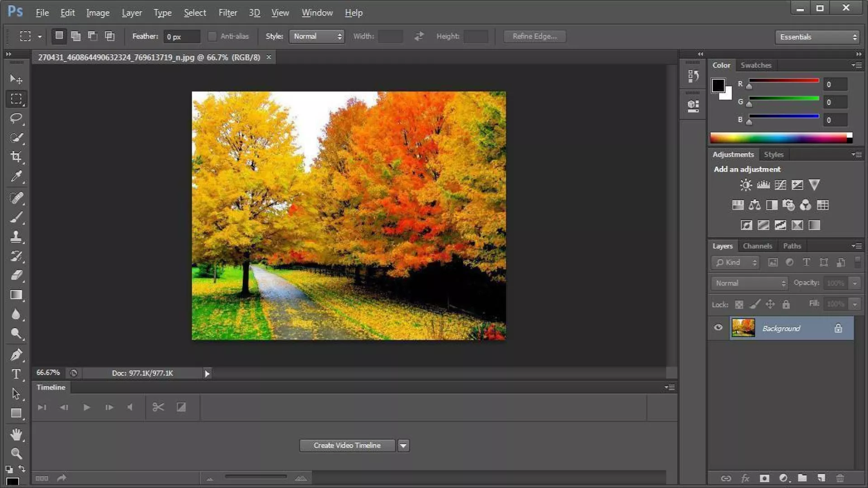868x488 pixels.
Task: Select the Lasso tool
Action: point(16,118)
